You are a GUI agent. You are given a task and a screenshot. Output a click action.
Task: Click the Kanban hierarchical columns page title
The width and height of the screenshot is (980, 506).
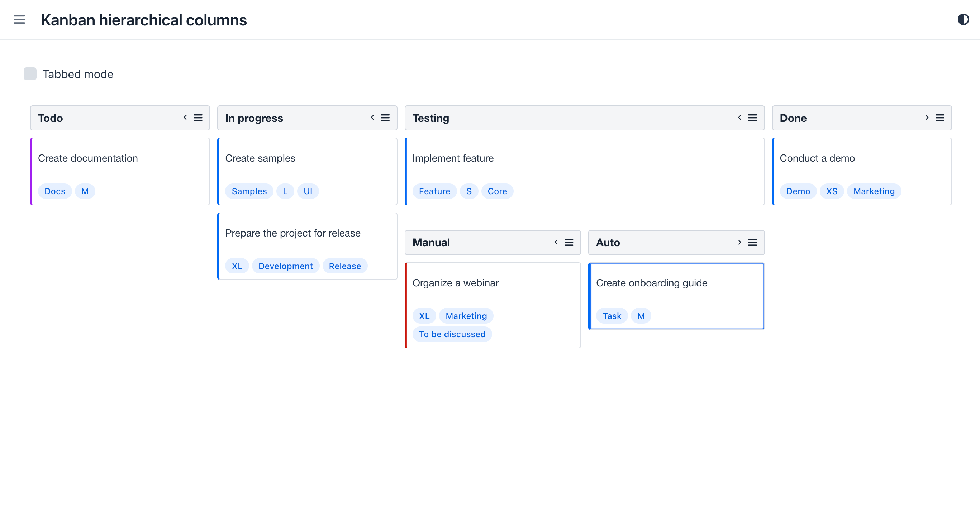144,20
